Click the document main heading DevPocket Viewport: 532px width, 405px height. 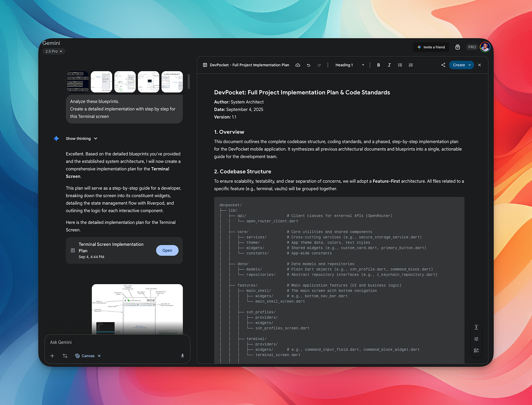point(302,92)
